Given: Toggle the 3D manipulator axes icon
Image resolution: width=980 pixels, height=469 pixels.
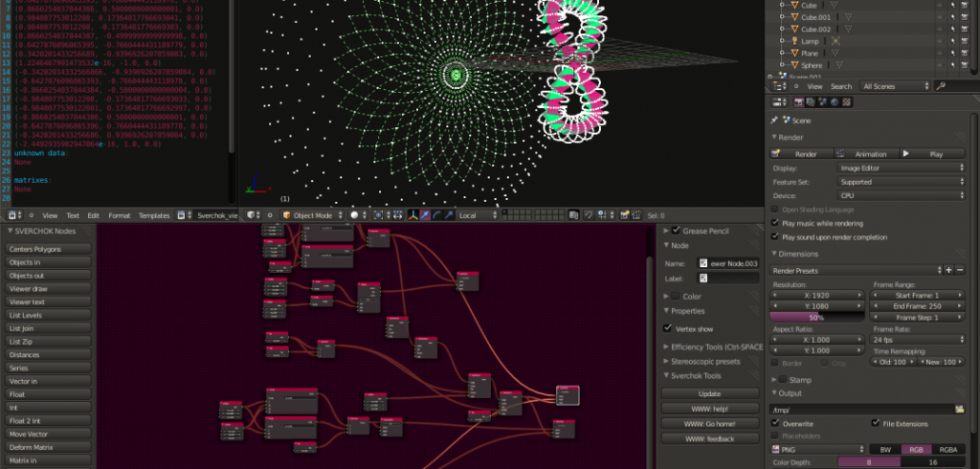Looking at the screenshot, I should [x=412, y=215].
